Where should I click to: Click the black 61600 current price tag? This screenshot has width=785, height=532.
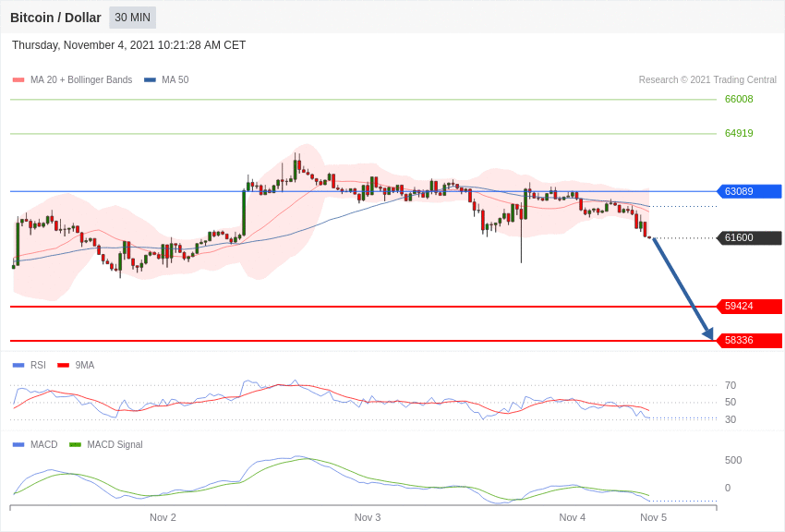pos(750,237)
